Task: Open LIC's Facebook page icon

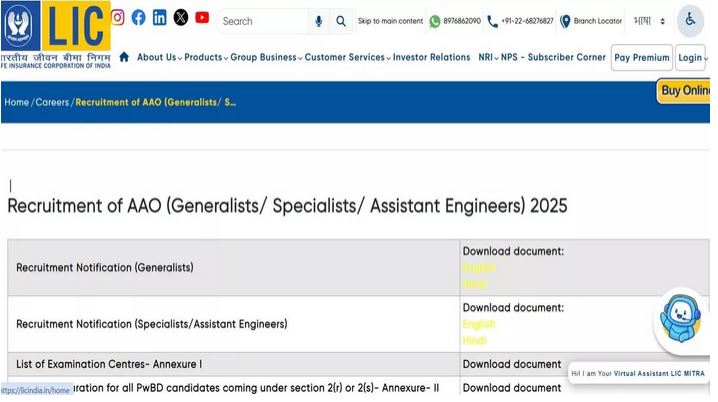Action: [138, 17]
